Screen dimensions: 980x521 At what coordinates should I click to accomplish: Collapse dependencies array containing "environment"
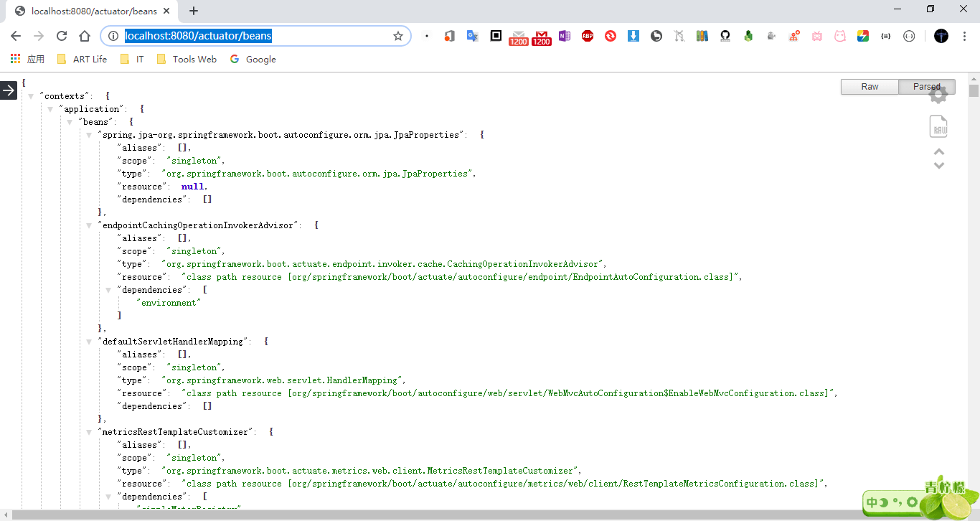pyautogui.click(x=109, y=290)
